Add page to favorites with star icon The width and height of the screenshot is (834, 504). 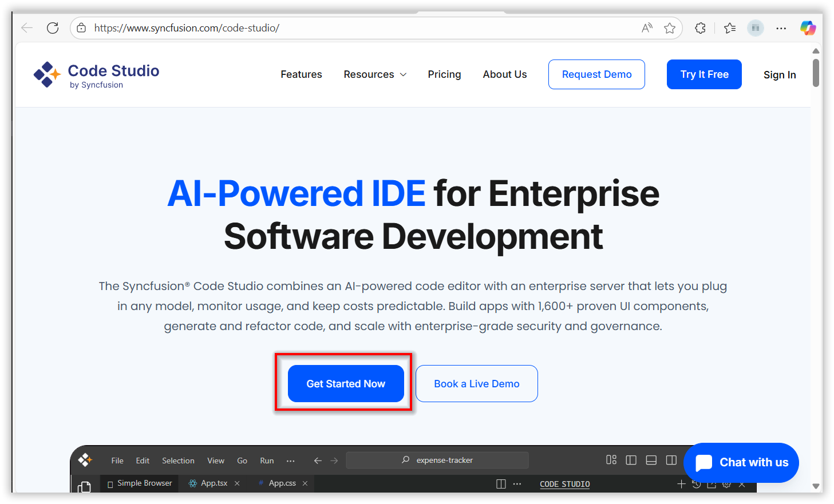670,28
